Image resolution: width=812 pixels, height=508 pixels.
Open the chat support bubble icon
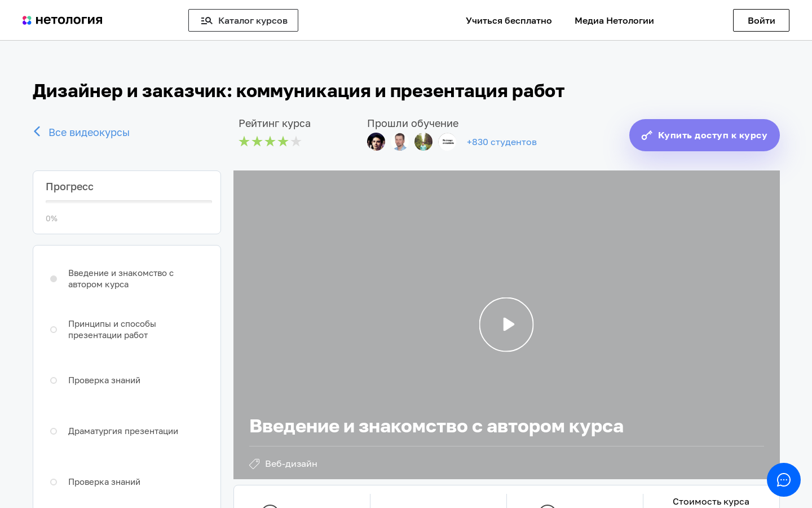coord(784,480)
